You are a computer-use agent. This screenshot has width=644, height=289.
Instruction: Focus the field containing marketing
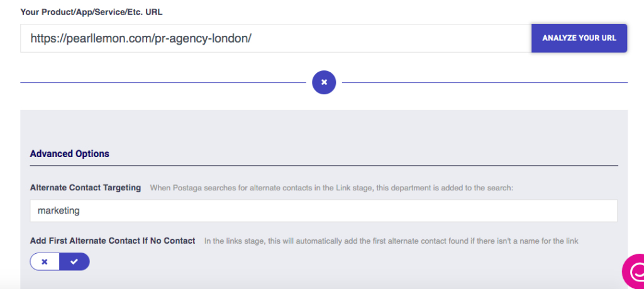(324, 211)
